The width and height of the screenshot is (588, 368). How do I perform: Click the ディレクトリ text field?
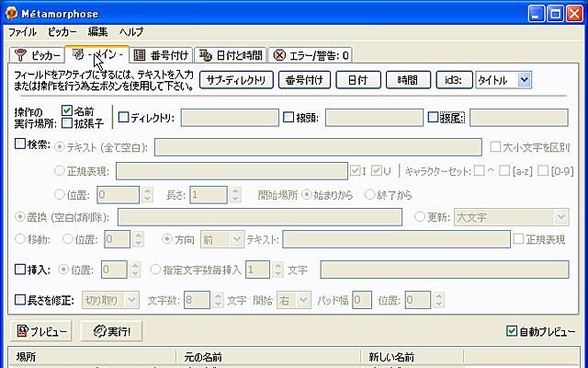pos(230,118)
